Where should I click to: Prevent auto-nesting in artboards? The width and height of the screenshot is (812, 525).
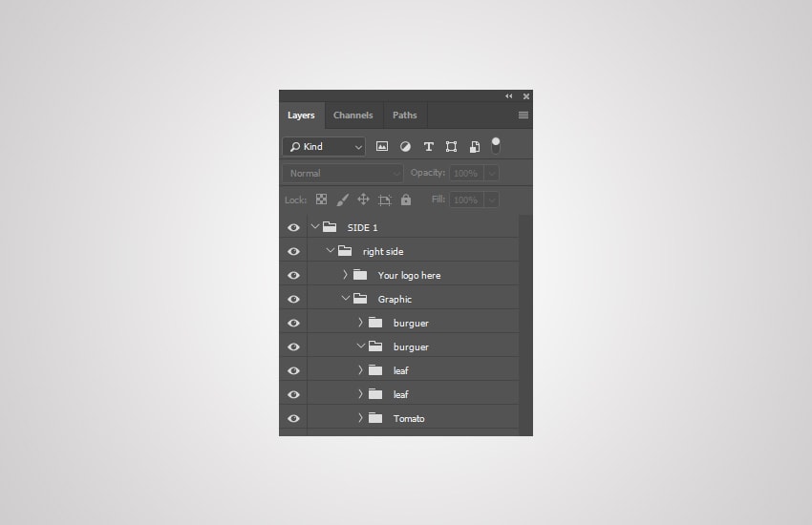[x=385, y=200]
